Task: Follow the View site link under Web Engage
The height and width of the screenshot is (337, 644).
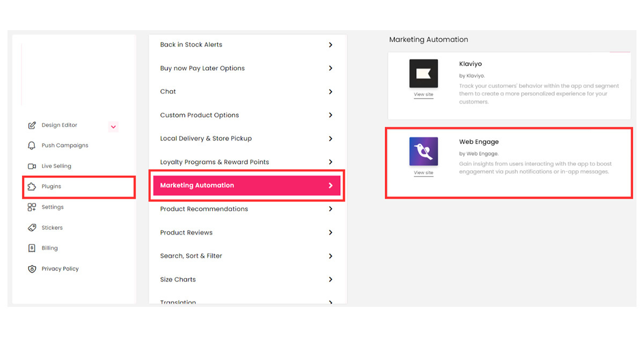Action: [423, 173]
